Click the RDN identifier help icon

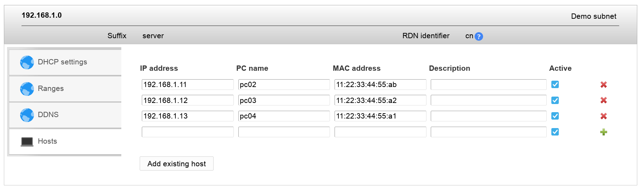[x=478, y=36]
